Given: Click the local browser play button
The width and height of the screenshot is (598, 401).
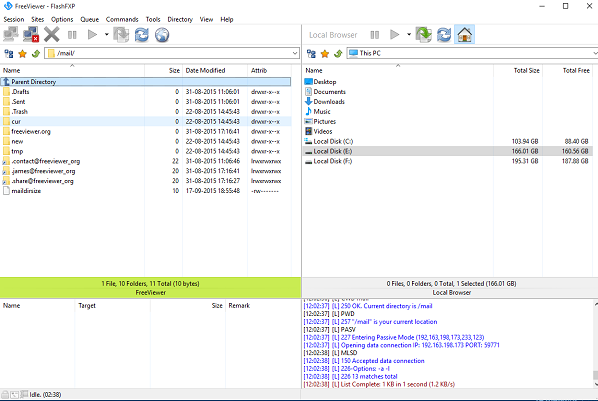Looking at the screenshot, I should click(394, 35).
